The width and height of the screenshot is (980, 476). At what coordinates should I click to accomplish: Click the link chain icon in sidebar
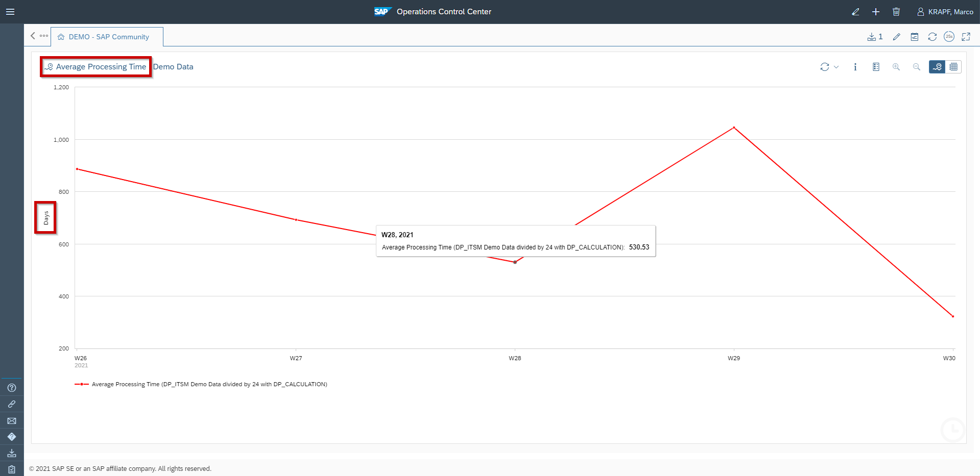click(x=12, y=404)
